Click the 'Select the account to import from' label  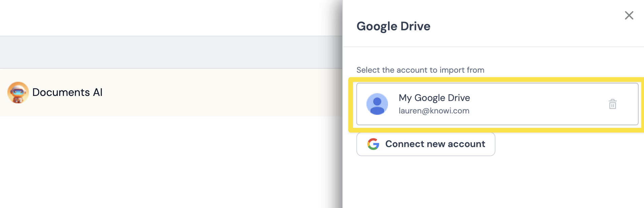(x=420, y=70)
